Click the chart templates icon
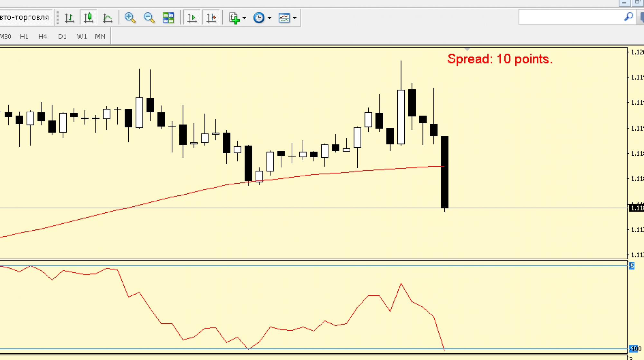 (x=284, y=18)
